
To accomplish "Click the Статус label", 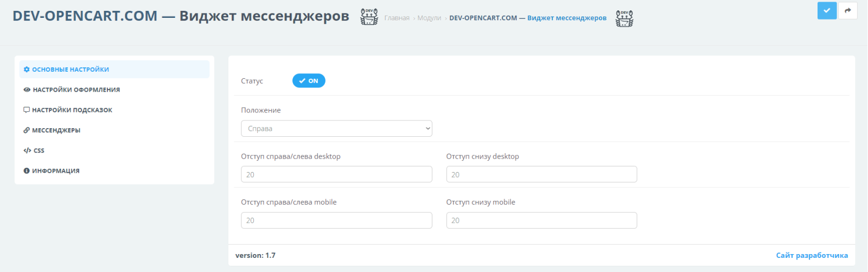I will coord(252,81).
